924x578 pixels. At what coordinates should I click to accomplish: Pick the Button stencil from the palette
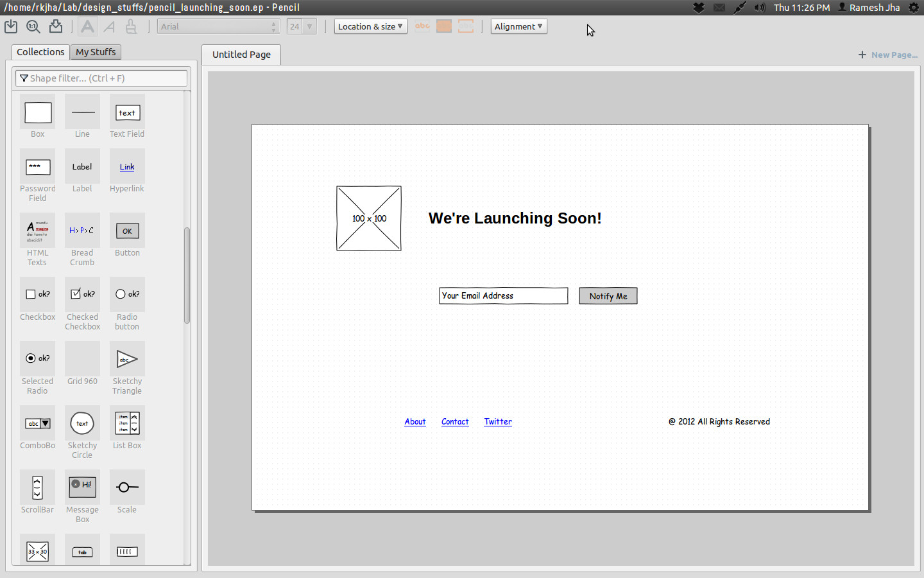127,231
